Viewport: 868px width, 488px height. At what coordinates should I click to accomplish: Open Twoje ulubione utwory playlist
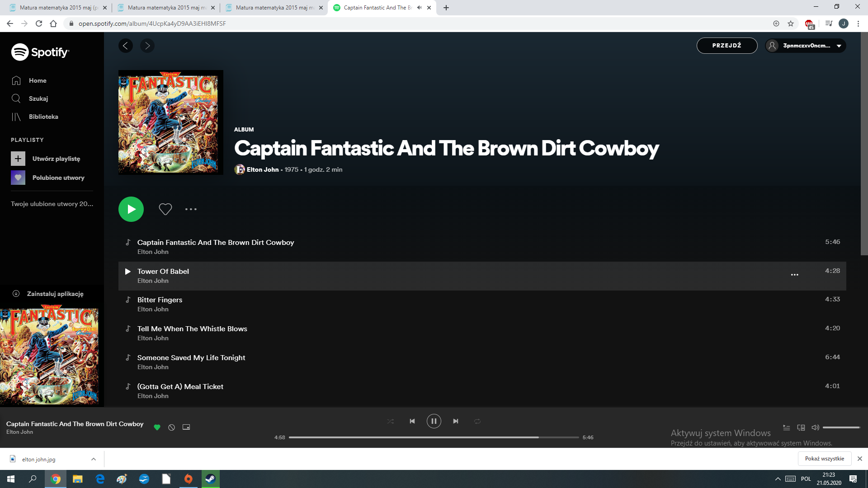click(52, 204)
